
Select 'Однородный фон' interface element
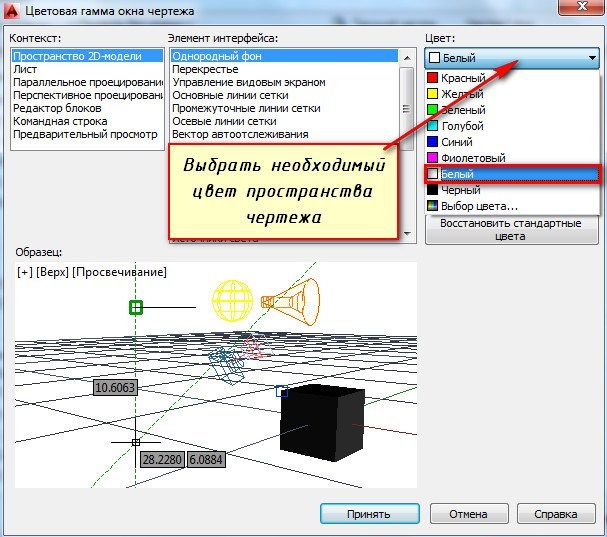pyautogui.click(x=284, y=56)
